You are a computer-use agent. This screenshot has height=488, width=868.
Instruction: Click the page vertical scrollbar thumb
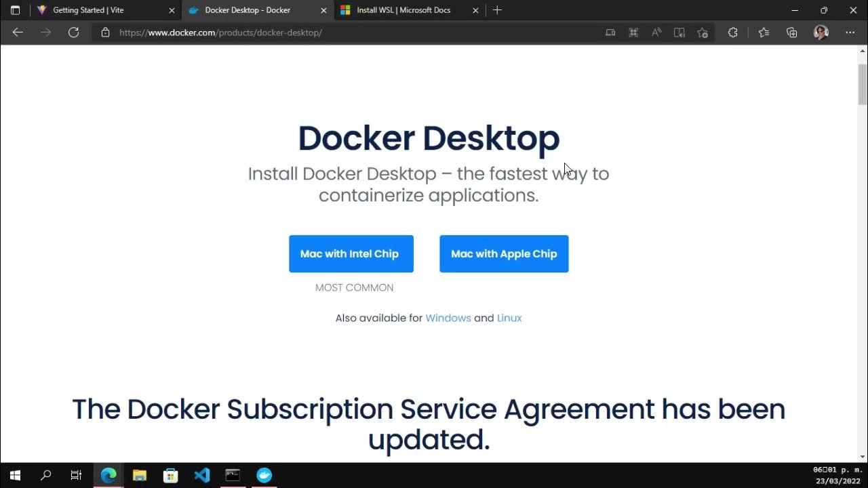pyautogui.click(x=863, y=85)
